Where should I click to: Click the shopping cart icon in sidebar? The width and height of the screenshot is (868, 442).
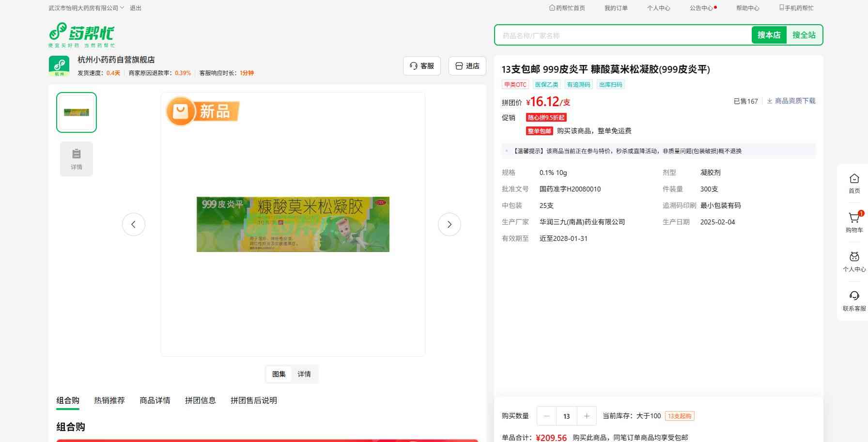click(x=854, y=219)
